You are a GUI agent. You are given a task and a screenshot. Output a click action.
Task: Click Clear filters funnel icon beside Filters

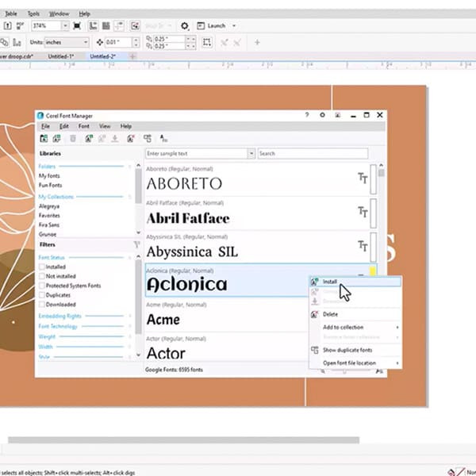[x=136, y=244]
